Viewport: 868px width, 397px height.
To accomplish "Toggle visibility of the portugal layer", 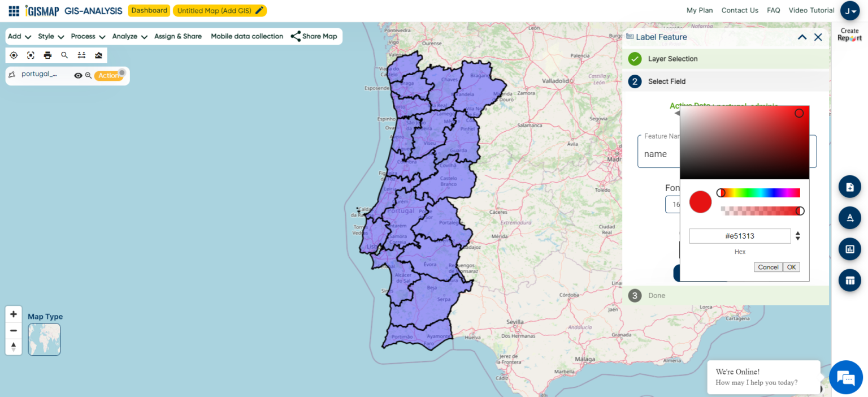I will [x=78, y=74].
